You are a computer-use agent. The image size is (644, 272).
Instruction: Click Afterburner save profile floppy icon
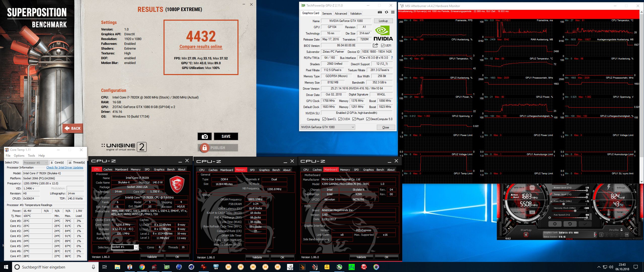pos(627,235)
